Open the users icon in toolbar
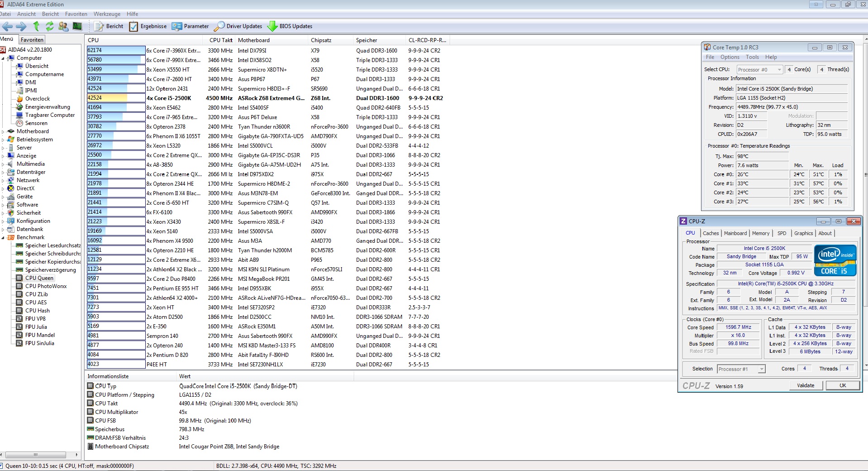This screenshot has height=471, width=868. (63, 26)
